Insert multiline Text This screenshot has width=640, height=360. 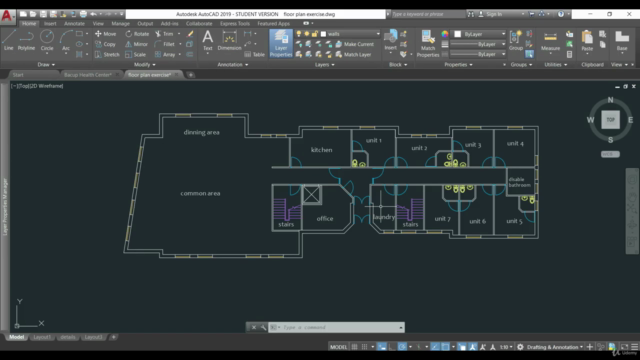208,40
